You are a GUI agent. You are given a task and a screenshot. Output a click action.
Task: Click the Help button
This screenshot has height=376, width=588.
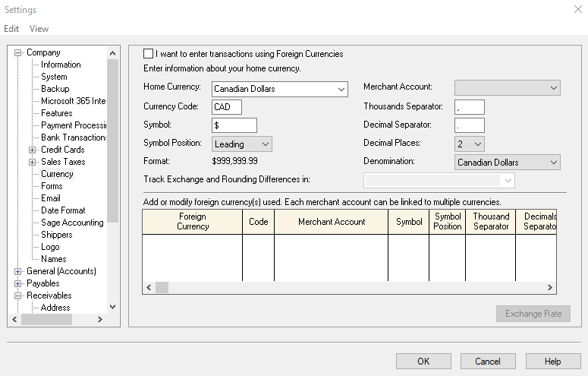pos(552,362)
